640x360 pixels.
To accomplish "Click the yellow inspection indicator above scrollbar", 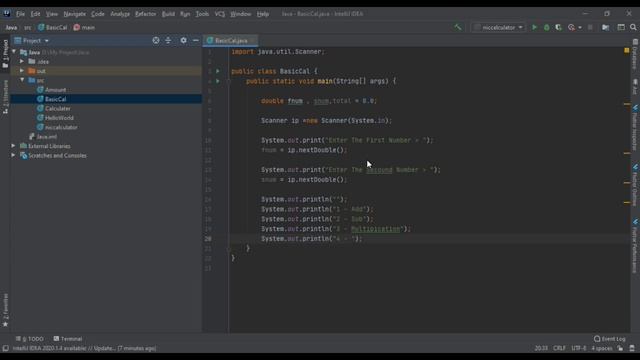I will (627, 50).
